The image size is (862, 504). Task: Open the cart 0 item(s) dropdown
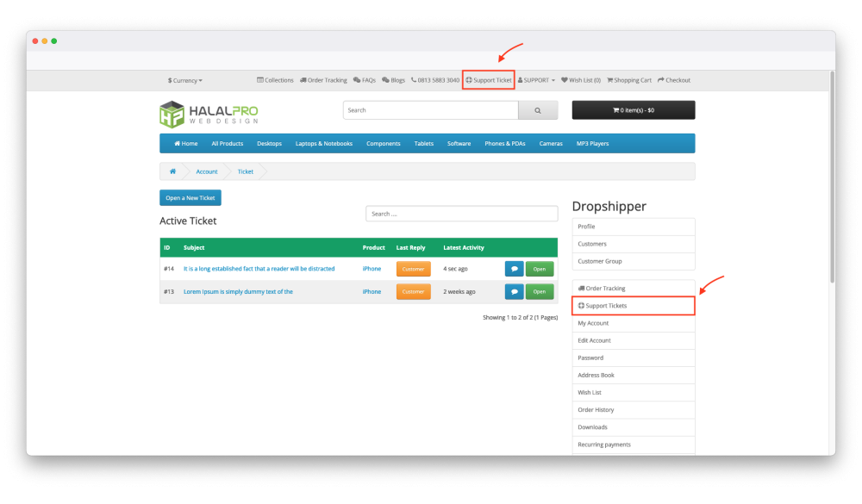tap(634, 110)
